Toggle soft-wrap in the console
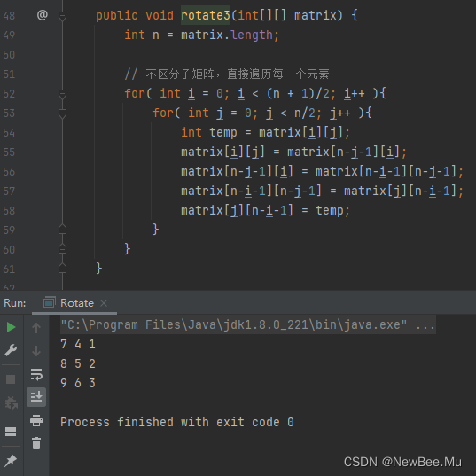476x476 pixels. (x=36, y=374)
